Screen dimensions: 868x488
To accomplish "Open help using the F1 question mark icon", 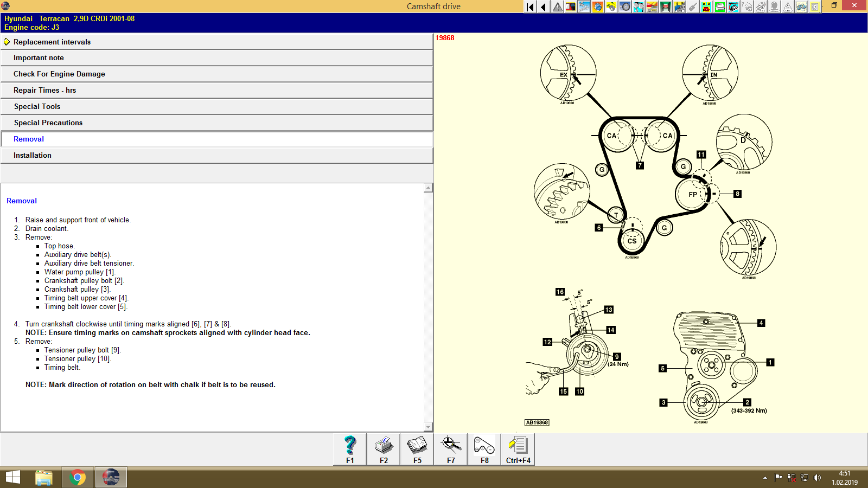I will tap(349, 447).
